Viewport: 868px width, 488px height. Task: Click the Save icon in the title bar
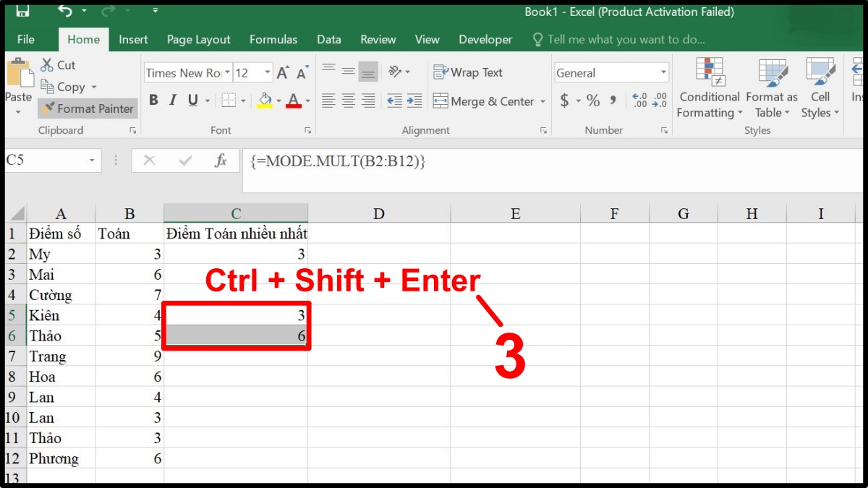pos(22,11)
